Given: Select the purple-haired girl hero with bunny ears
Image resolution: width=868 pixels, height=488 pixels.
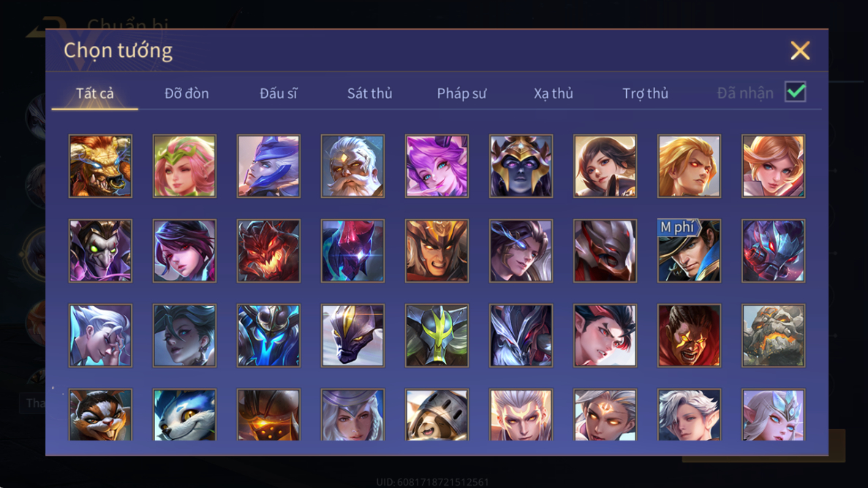Looking at the screenshot, I should [x=437, y=166].
